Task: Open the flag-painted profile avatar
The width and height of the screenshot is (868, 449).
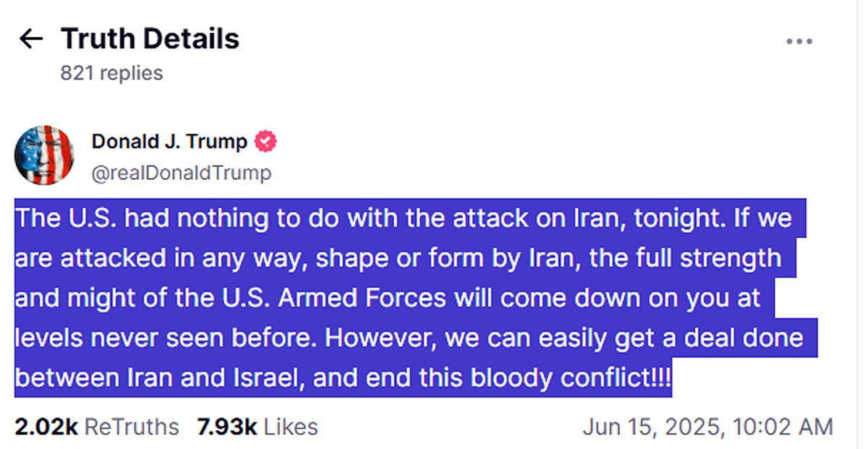Action: tap(44, 155)
